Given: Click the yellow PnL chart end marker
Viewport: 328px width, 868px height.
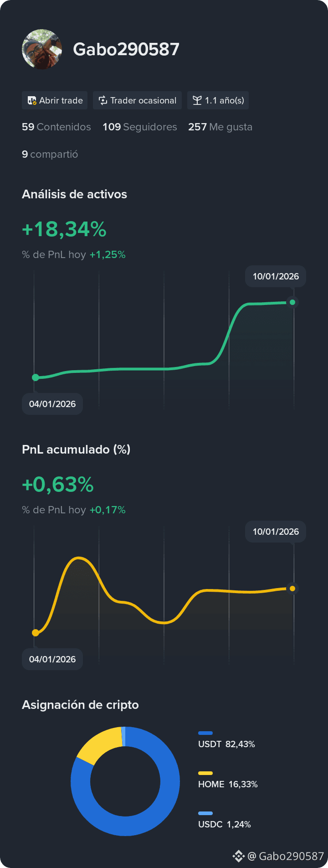Looking at the screenshot, I should [x=292, y=589].
